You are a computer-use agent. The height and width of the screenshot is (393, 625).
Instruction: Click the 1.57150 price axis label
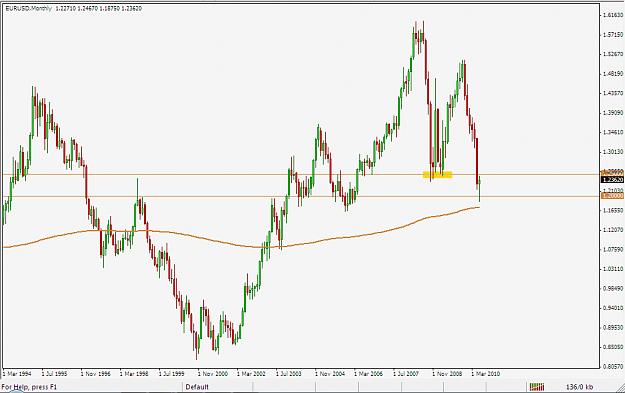613,35
